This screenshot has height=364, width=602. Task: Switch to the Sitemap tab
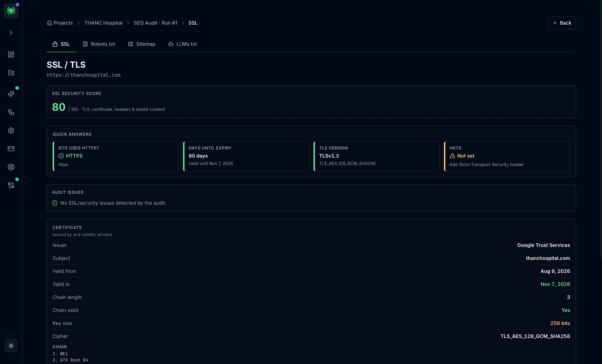click(142, 44)
